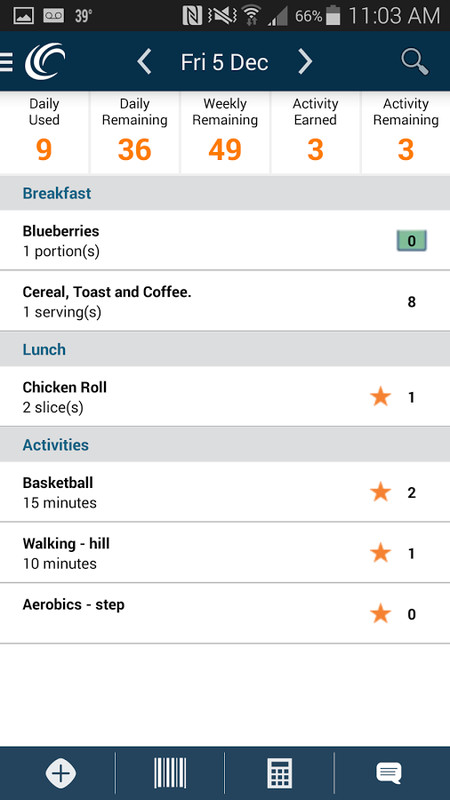Select the Breakfast section header
This screenshot has width=450, height=800.
pos(225,193)
